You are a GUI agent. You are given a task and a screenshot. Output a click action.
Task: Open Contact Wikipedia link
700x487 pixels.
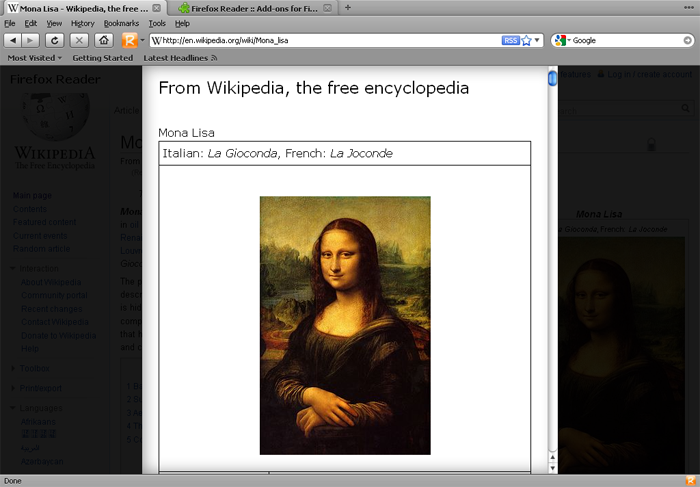pos(54,322)
